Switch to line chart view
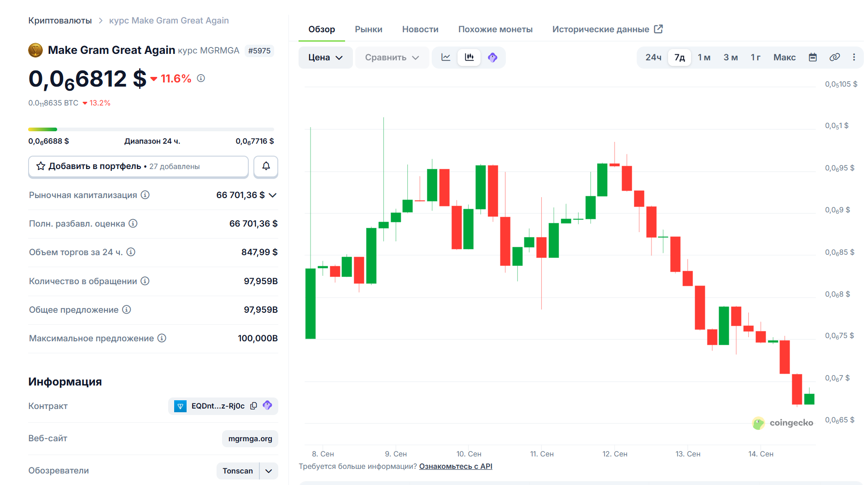The height and width of the screenshot is (485, 868). pyautogui.click(x=446, y=57)
